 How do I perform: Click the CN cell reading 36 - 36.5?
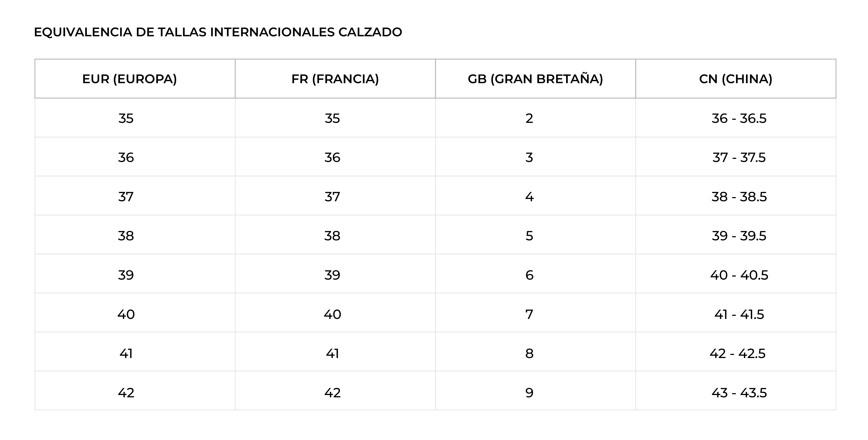pyautogui.click(x=739, y=118)
